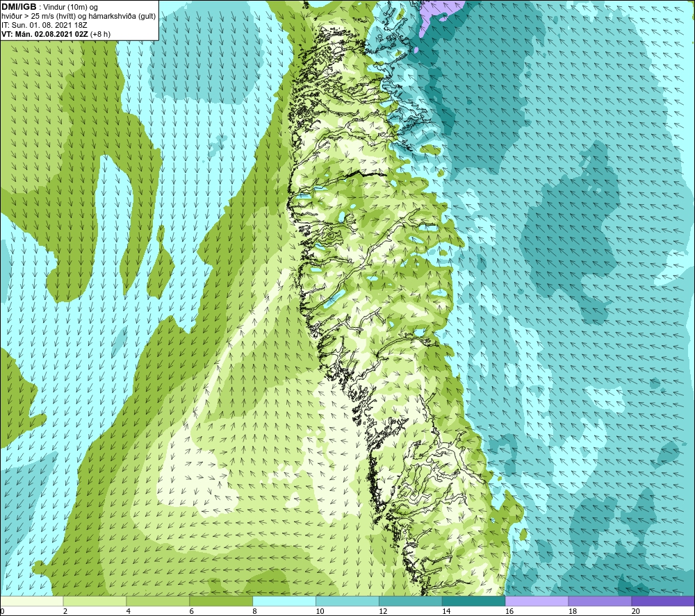The image size is (695, 616).
Task: Click the legend label "18"
Action: 573,611
